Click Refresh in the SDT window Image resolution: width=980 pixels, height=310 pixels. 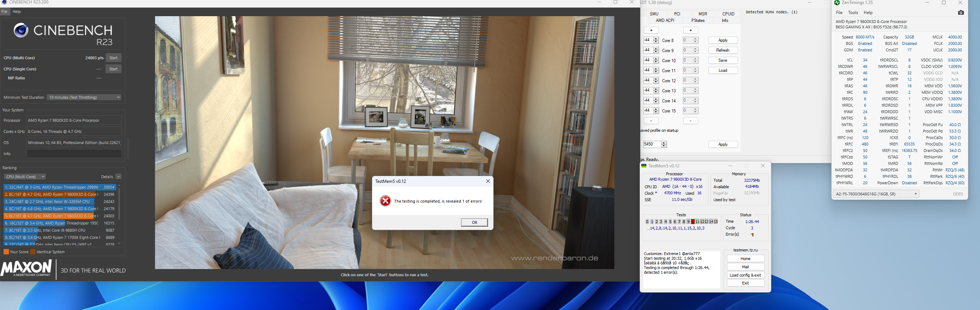click(x=723, y=50)
